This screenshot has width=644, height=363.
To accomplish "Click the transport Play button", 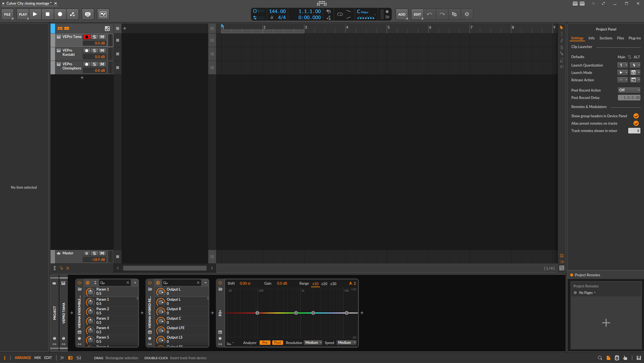I will click(35, 14).
